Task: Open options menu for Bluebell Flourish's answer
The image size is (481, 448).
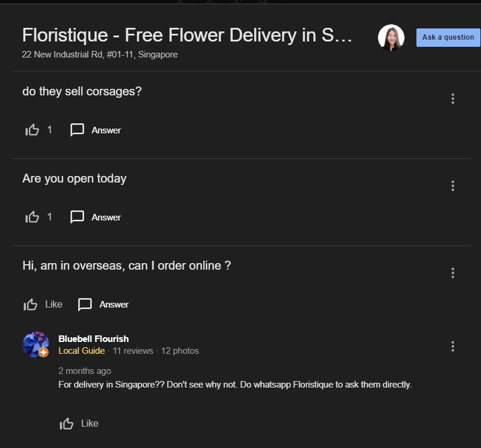Action: coord(453,346)
